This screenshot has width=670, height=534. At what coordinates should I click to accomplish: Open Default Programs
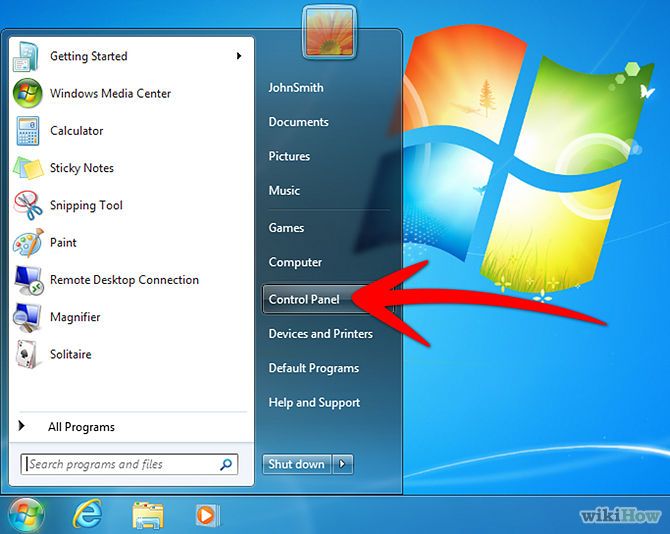click(314, 368)
